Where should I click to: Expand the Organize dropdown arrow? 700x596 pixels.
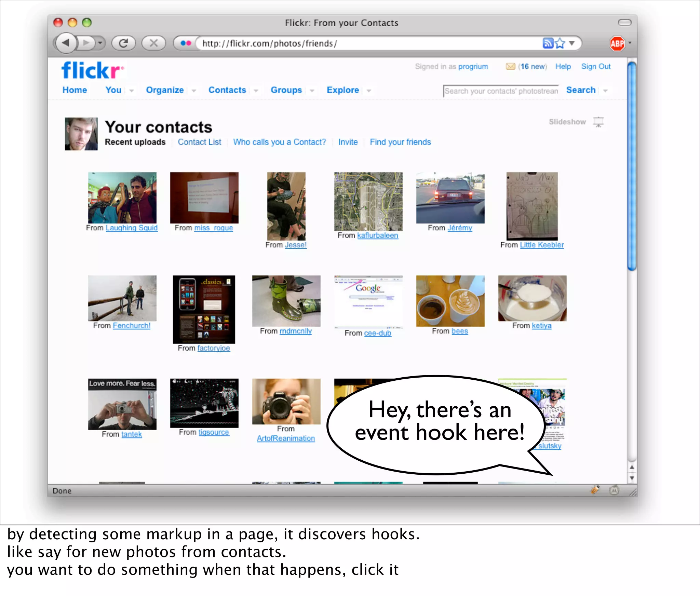tap(194, 91)
